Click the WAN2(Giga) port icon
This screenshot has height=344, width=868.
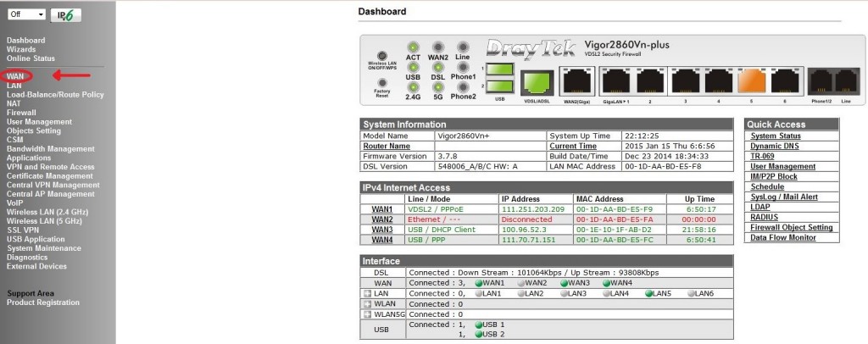[x=576, y=81]
